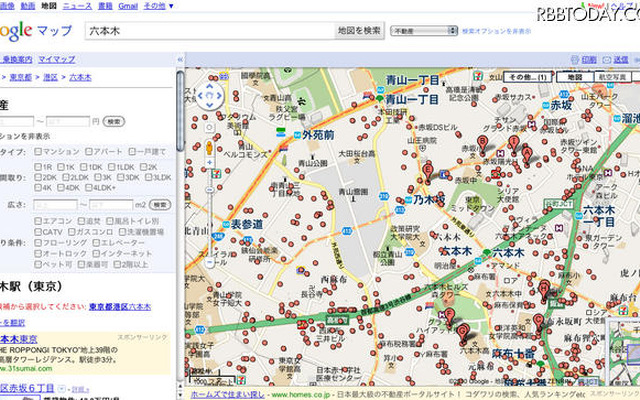The height and width of the screenshot is (400, 640).
Task: Zoom in with the plus button
Action: pyautogui.click(x=210, y=163)
